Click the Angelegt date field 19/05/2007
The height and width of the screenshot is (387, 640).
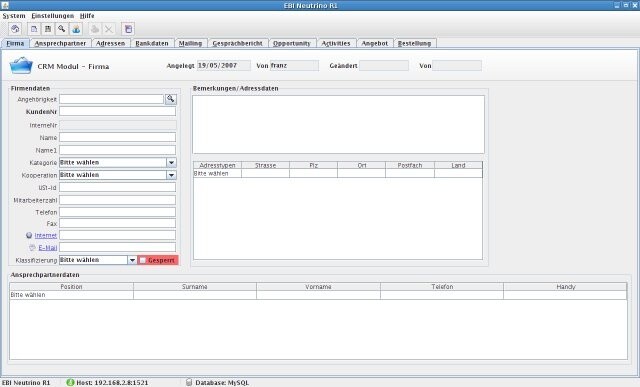(x=224, y=65)
